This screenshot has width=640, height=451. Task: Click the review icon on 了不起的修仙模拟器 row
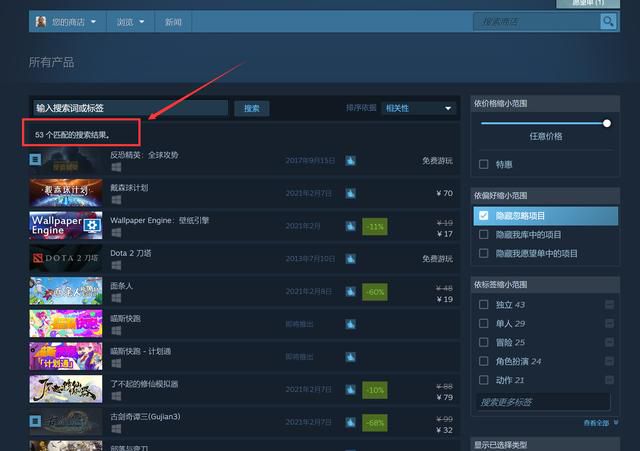point(350,389)
